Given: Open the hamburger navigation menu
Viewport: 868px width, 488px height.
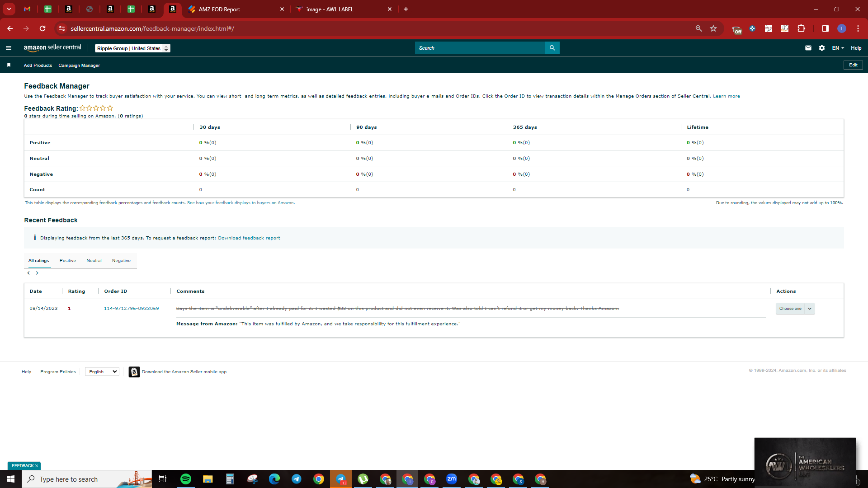Looking at the screenshot, I should 8,48.
